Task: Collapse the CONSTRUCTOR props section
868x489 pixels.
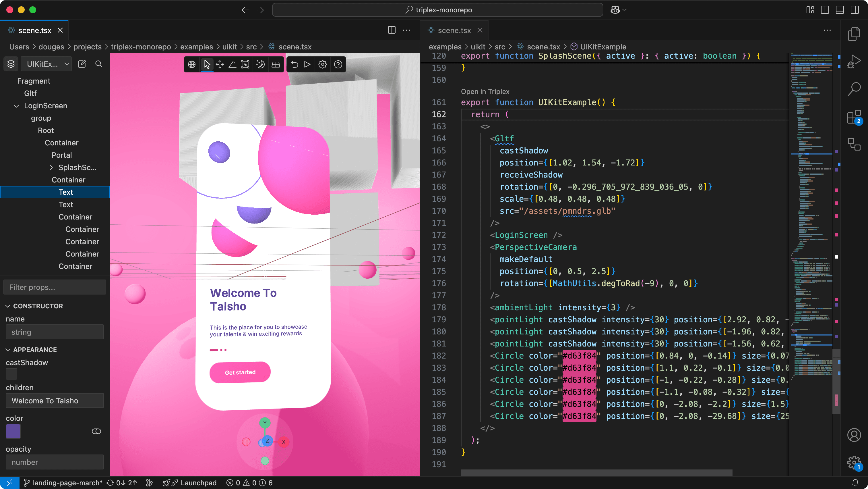Action: pyautogui.click(x=8, y=306)
